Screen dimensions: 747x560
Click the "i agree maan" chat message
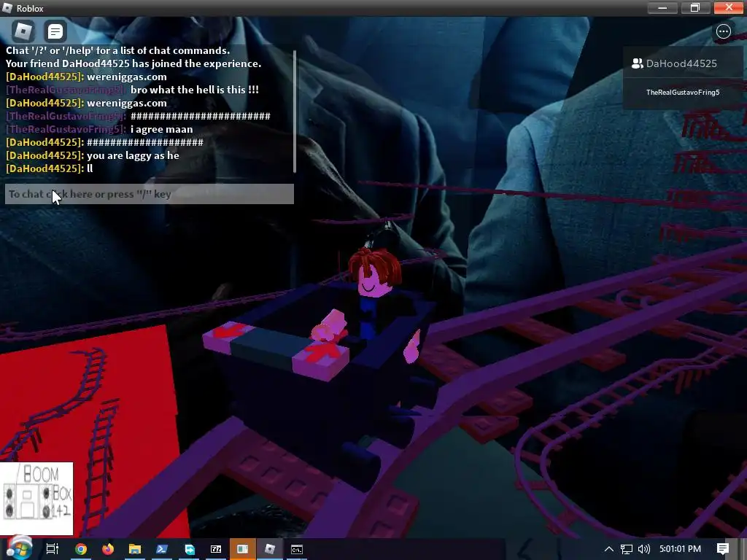(x=161, y=129)
